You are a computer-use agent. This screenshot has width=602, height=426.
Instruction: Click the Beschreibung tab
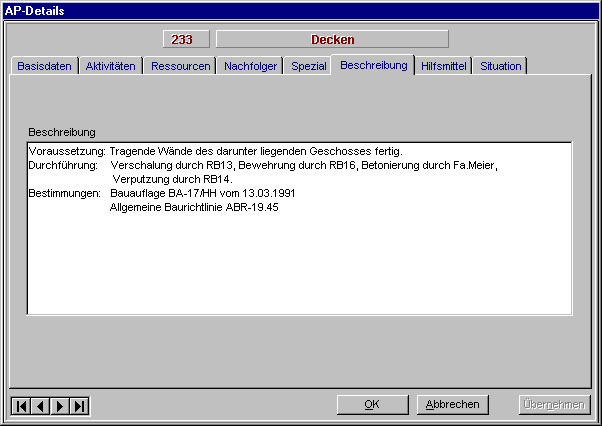click(x=373, y=65)
